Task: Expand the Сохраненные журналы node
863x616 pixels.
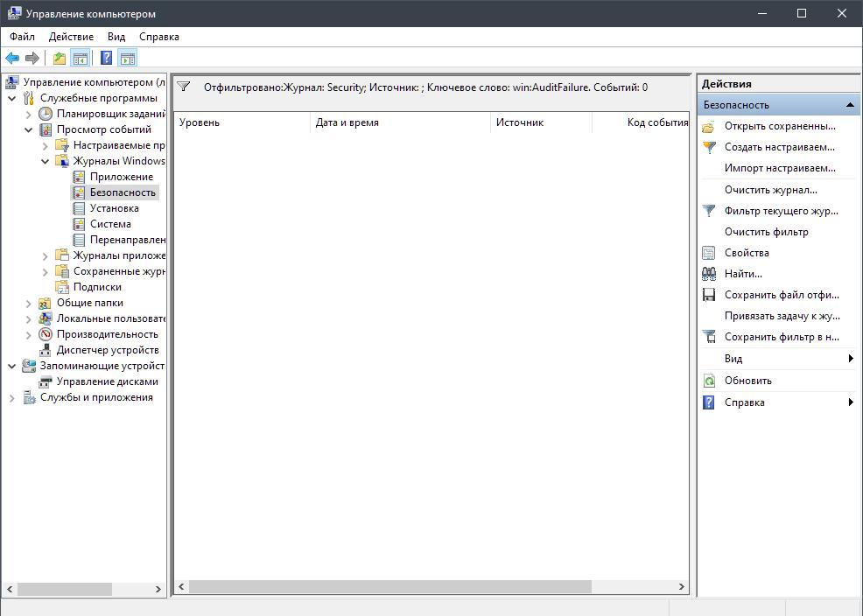Action: [x=46, y=272]
